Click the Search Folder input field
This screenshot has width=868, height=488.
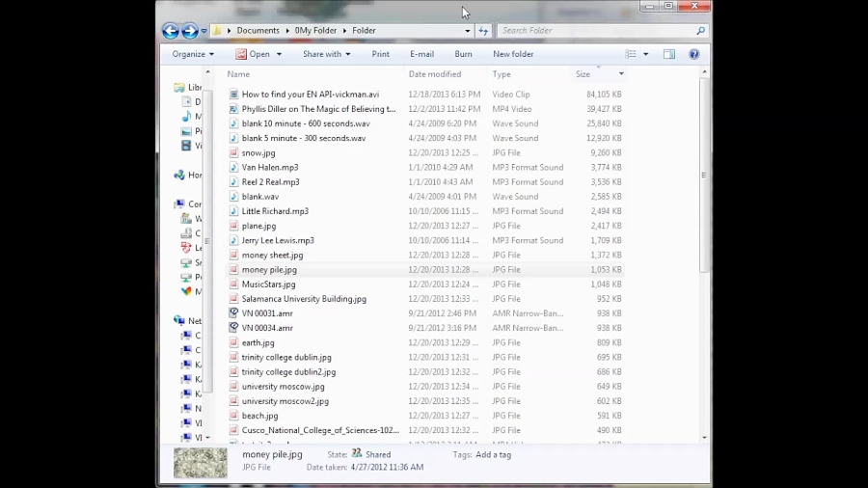coord(597,31)
